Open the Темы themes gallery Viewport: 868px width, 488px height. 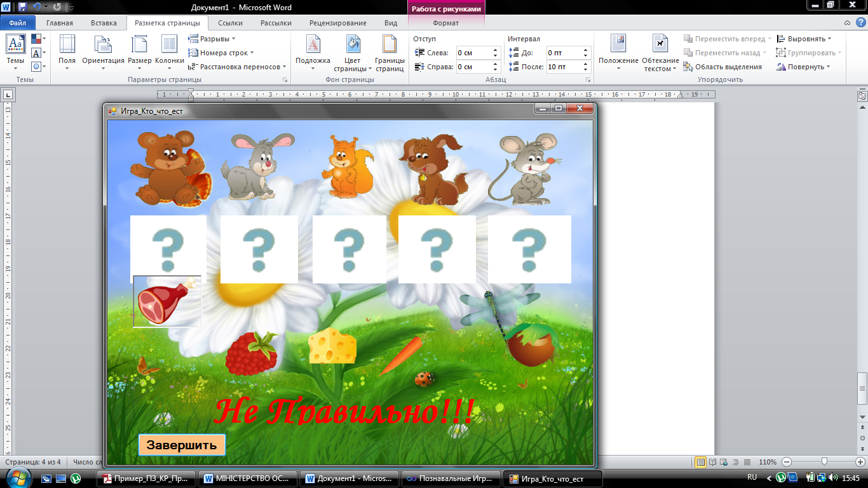pyautogui.click(x=15, y=52)
